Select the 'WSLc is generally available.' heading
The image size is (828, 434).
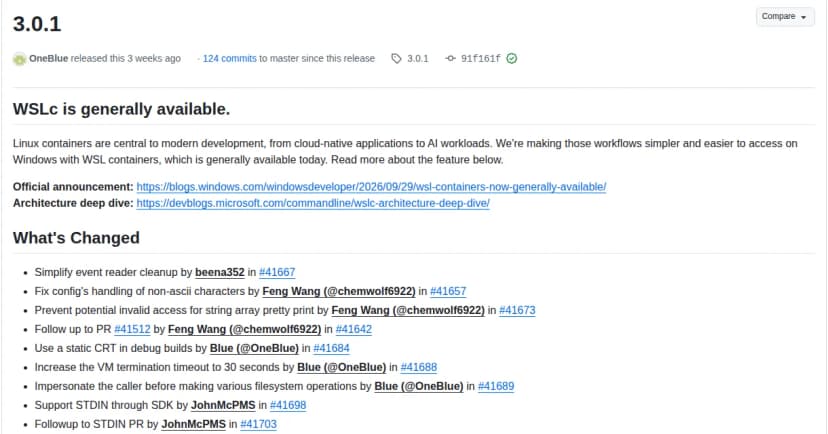pos(121,109)
